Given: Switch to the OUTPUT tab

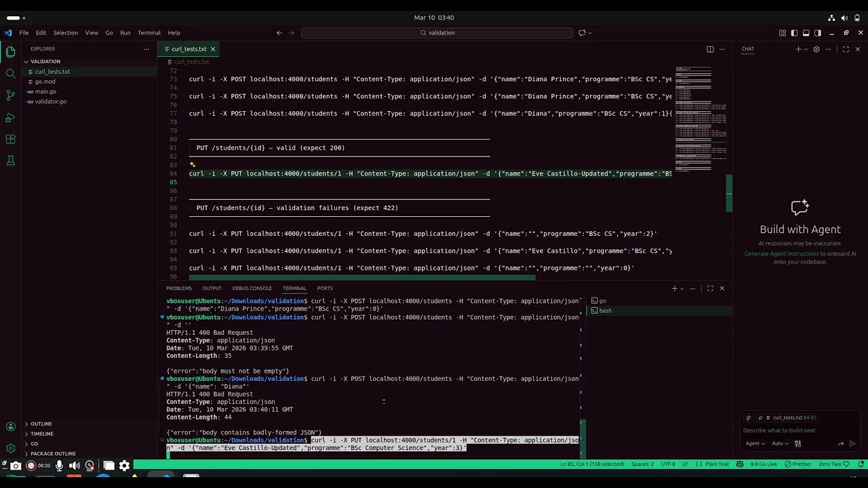Looking at the screenshot, I should 212,288.
